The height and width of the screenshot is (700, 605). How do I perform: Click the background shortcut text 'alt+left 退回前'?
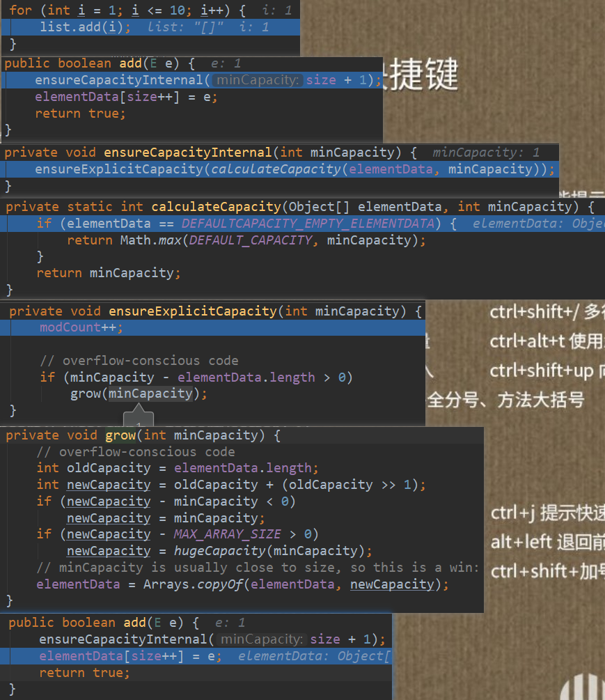(x=548, y=543)
